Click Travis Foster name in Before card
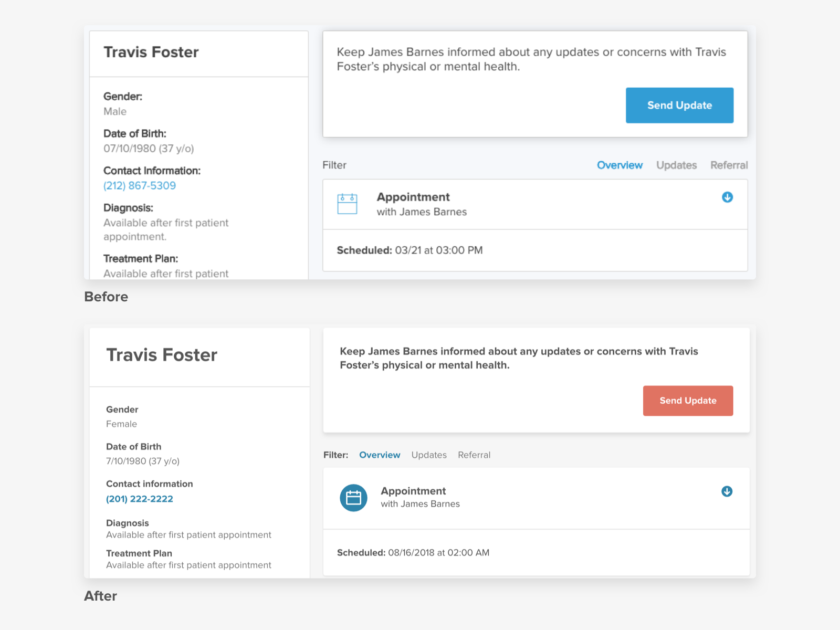This screenshot has width=840, height=630. tap(151, 52)
